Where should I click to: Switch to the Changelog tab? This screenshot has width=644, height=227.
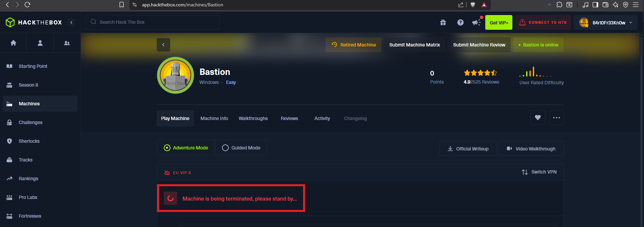355,118
